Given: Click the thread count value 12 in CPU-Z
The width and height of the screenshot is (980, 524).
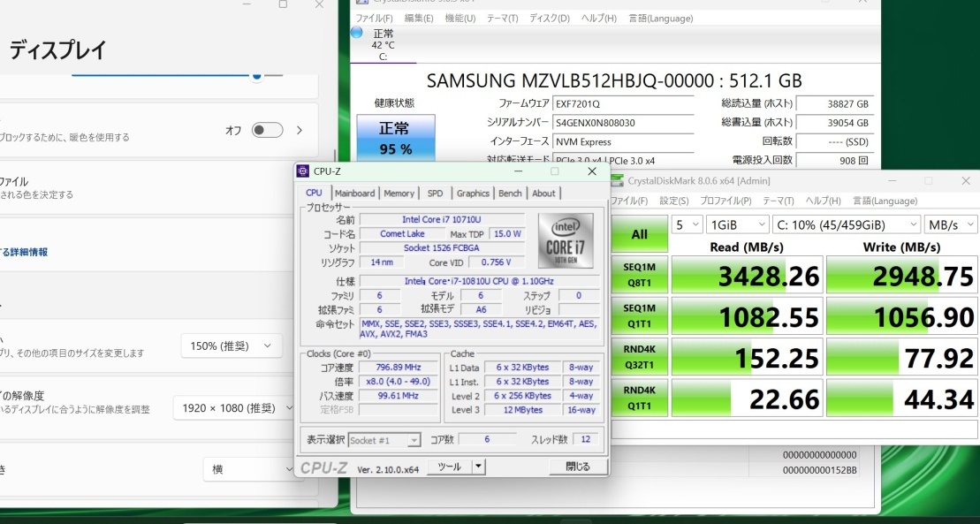Looking at the screenshot, I should (x=586, y=439).
